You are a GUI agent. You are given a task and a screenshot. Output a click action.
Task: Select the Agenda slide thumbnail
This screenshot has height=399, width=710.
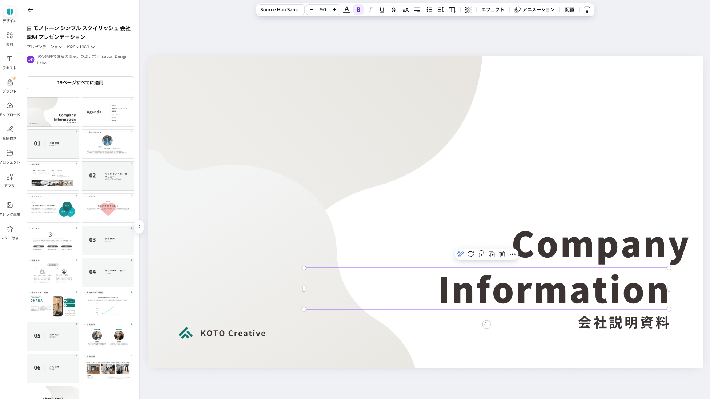coord(108,112)
